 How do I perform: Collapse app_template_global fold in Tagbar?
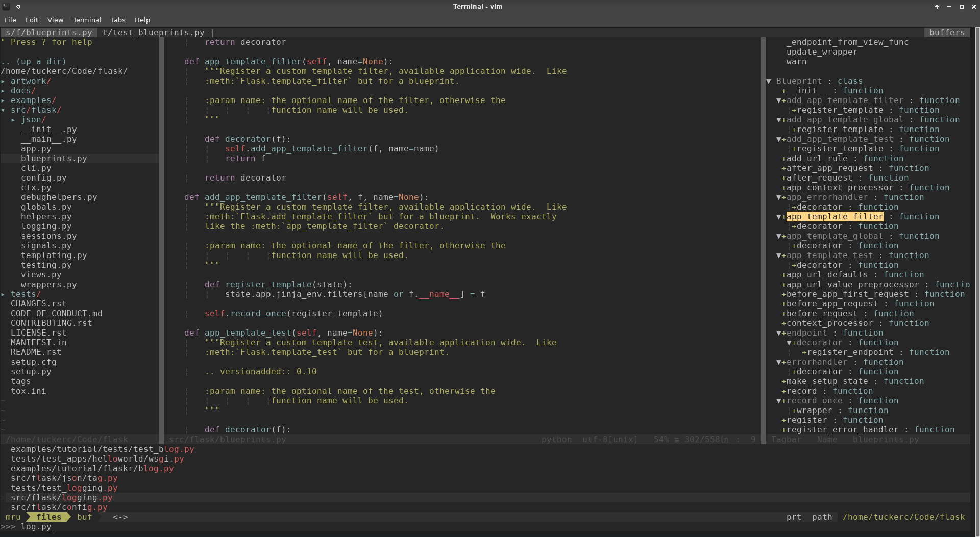pos(779,236)
